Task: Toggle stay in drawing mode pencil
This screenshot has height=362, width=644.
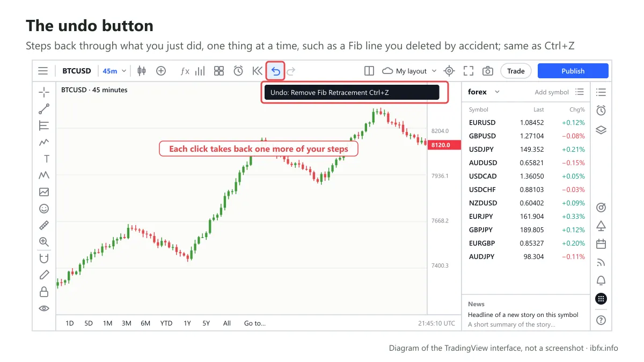Action: pos(44,275)
